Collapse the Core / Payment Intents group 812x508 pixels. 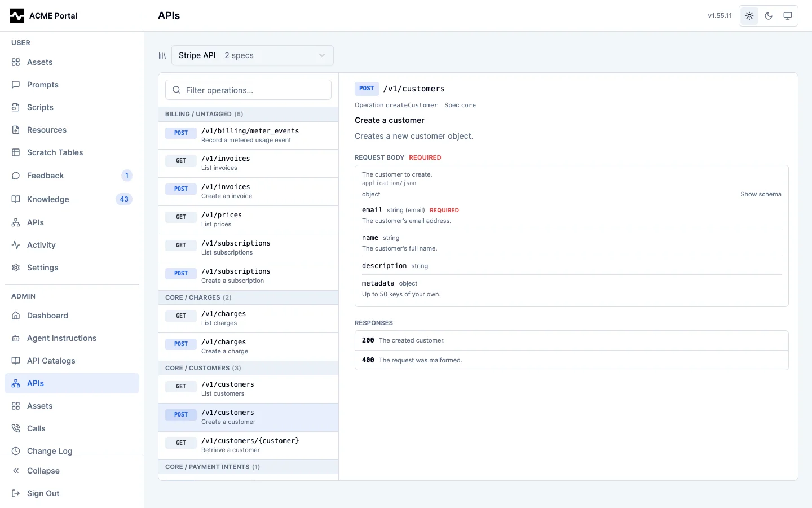pyautogui.click(x=248, y=467)
